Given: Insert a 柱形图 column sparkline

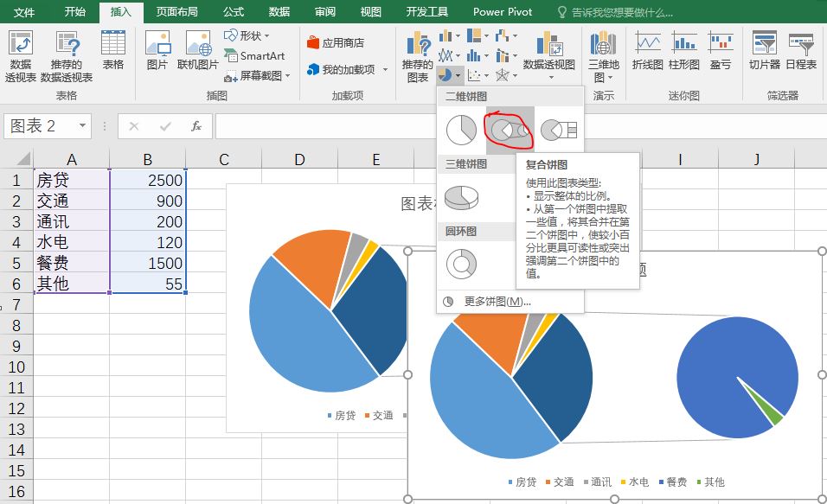Looking at the screenshot, I should [x=684, y=50].
